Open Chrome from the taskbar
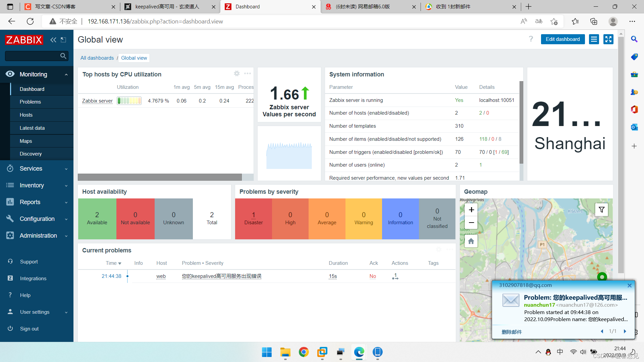 coord(304,352)
